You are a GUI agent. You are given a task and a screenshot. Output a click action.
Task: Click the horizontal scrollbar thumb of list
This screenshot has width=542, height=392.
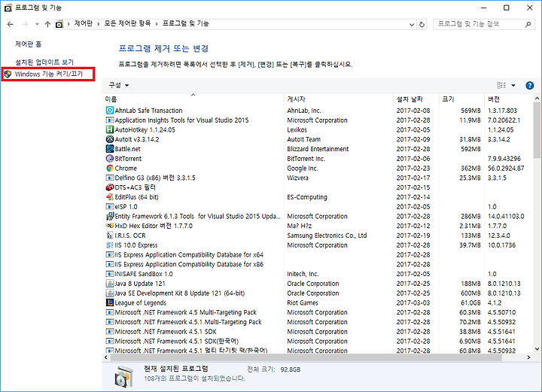click(x=306, y=357)
